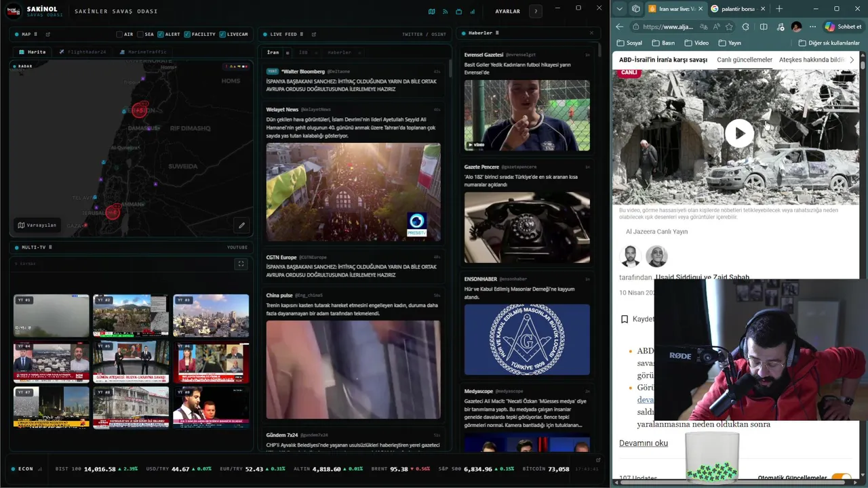The image size is (868, 488).
Task: Open the Varsayılan map style selector
Action: point(37,225)
